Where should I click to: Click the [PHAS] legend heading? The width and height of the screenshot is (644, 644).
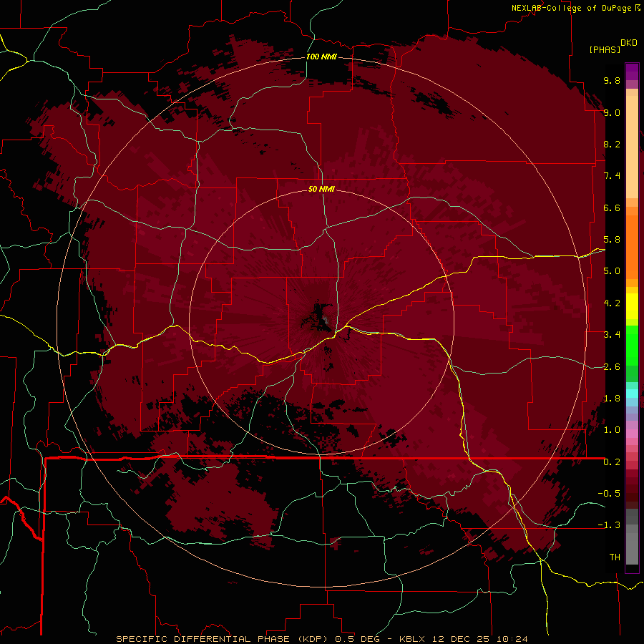[x=605, y=49]
